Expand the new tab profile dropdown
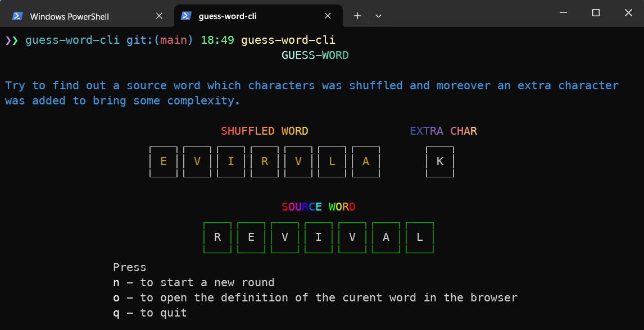Screen dimensions: 644x330 [379, 16]
